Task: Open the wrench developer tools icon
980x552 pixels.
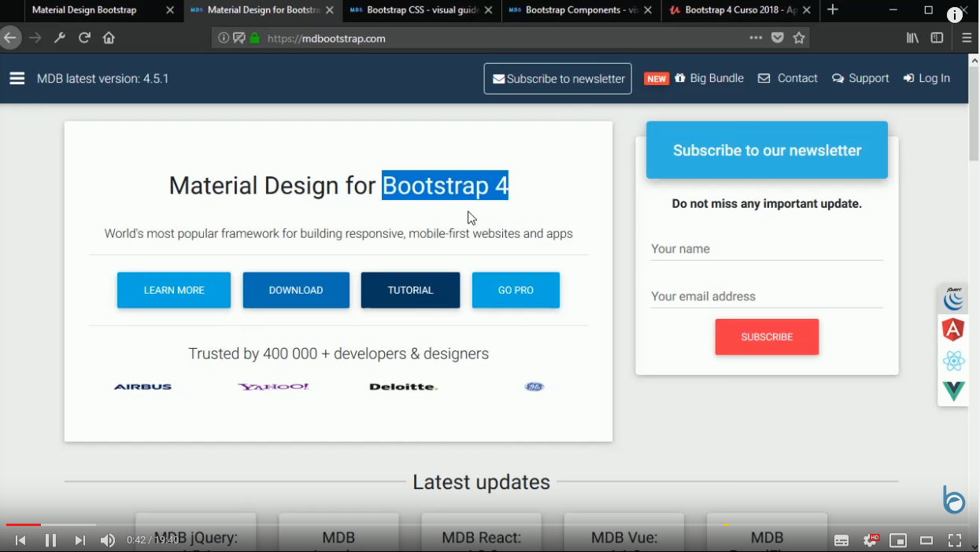Action: pyautogui.click(x=60, y=38)
